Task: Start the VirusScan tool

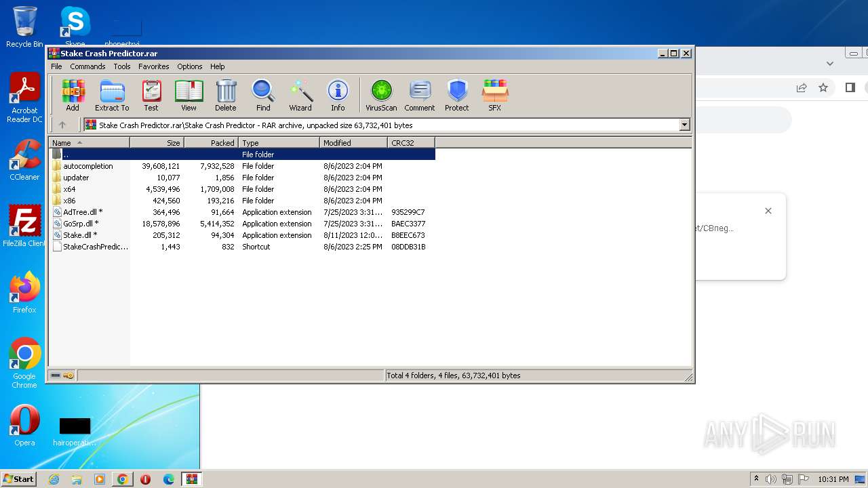Action: [x=381, y=95]
